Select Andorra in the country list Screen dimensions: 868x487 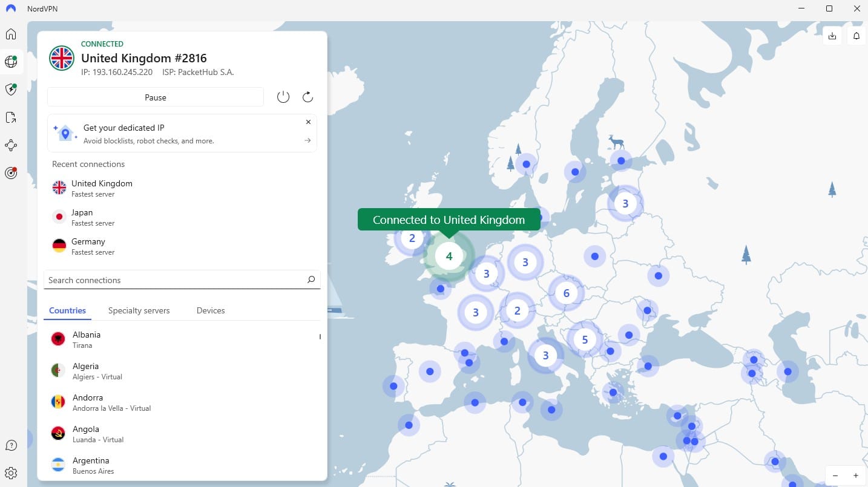tap(182, 402)
